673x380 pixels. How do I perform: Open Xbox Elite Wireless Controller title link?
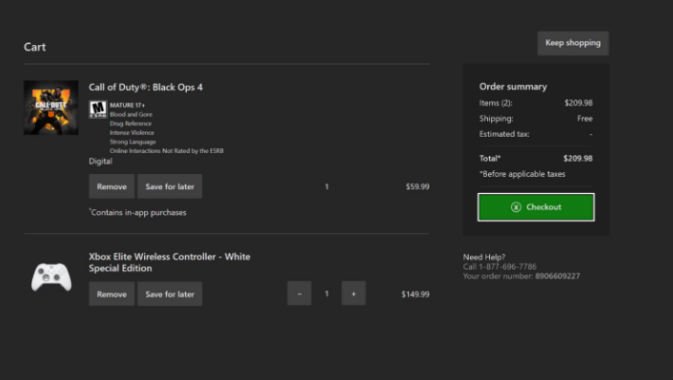coord(170,262)
